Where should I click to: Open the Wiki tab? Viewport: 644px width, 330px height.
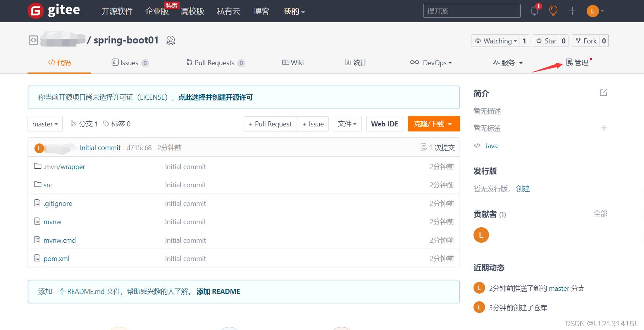pyautogui.click(x=293, y=62)
